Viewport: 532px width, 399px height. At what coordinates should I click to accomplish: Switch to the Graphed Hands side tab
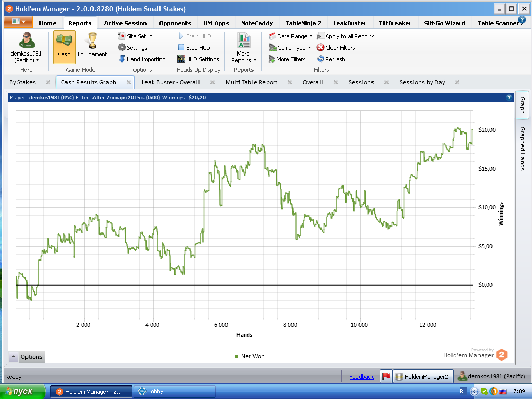tap(522, 149)
